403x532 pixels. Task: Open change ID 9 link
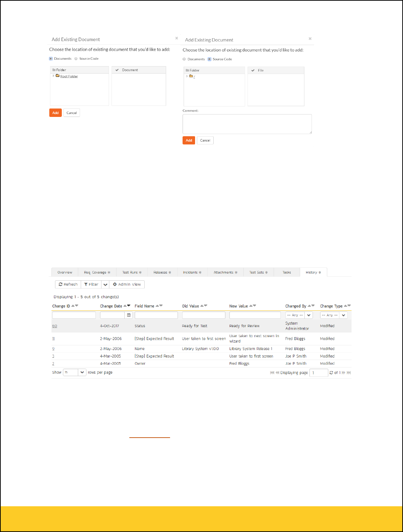[x=53, y=349]
